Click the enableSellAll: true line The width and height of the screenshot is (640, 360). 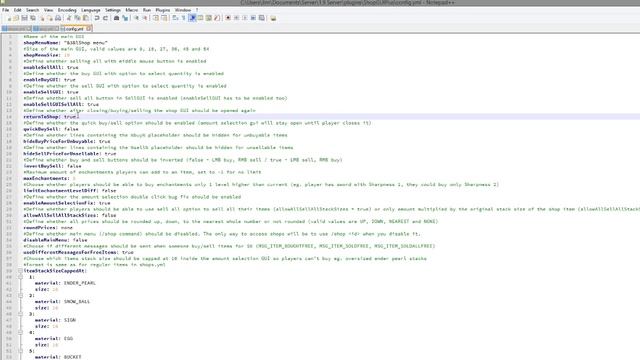point(51,67)
